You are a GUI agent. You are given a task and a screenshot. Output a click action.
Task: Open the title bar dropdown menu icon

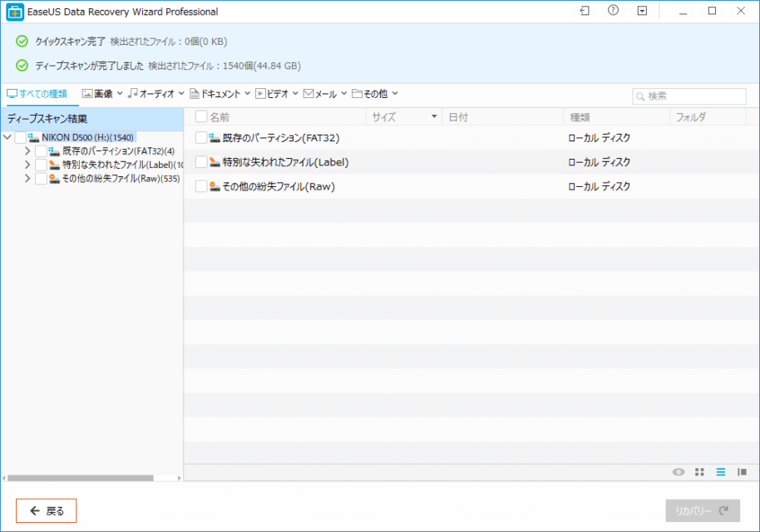(x=642, y=11)
